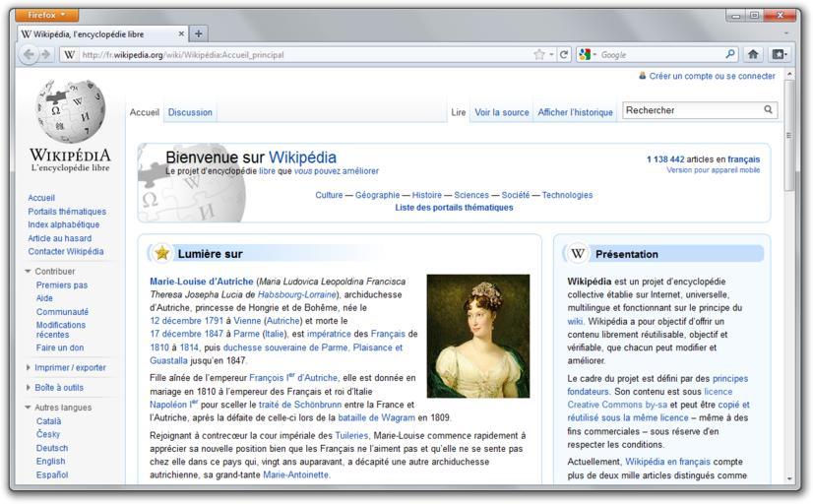
Task: Open a new tab with plus button
Action: (x=198, y=33)
